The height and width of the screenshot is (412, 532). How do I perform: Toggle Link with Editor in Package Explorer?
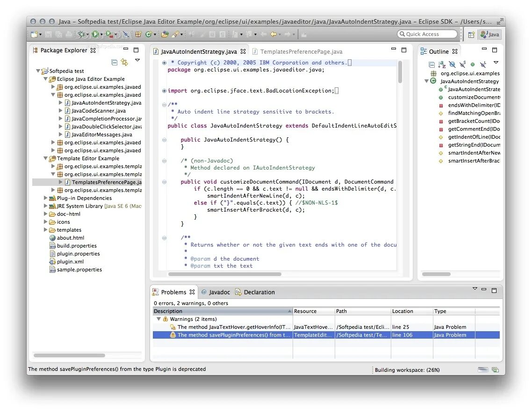[124, 63]
